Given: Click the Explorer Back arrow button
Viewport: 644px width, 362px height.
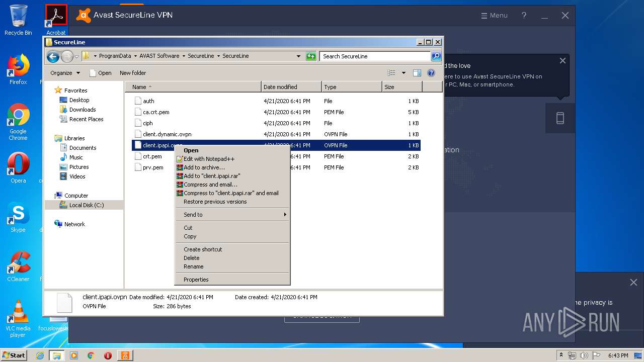Looking at the screenshot, I should coord(53,56).
